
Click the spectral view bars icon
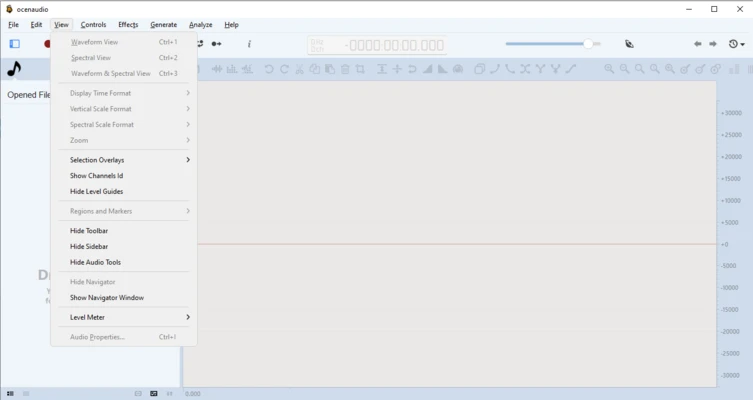pos(232,69)
